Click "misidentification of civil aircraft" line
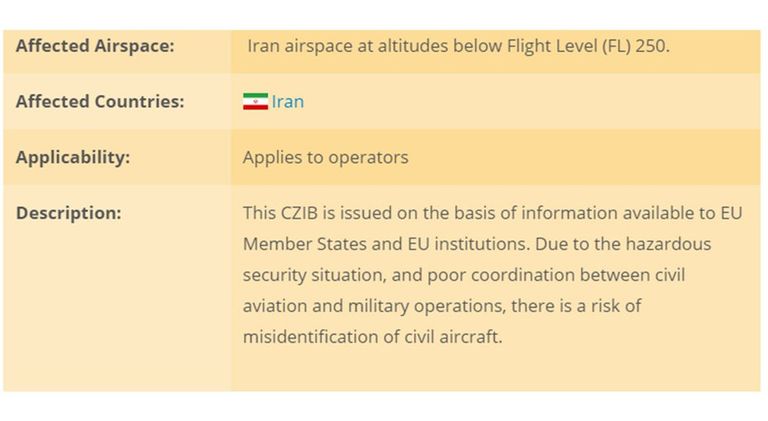The height and width of the screenshot is (421, 768). 372,337
